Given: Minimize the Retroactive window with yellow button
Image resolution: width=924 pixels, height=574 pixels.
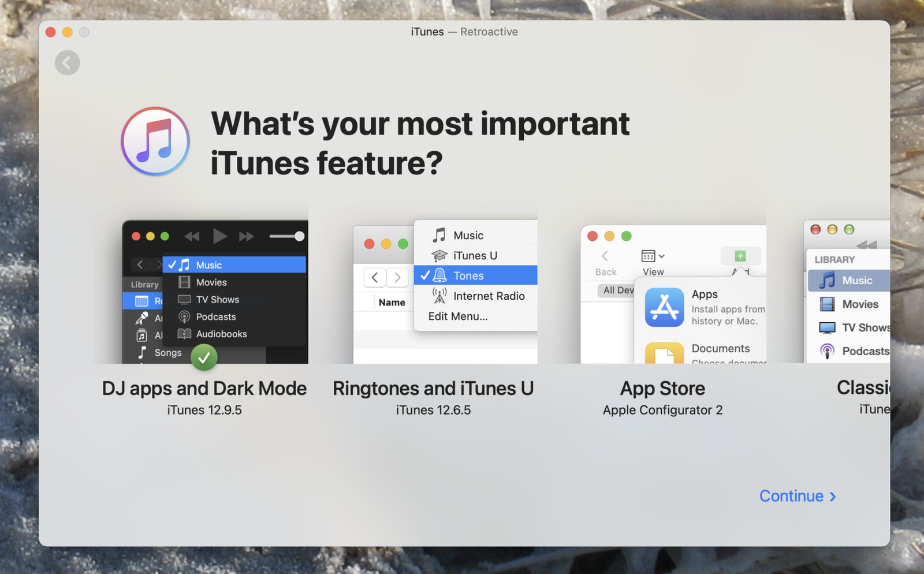Looking at the screenshot, I should [x=68, y=32].
